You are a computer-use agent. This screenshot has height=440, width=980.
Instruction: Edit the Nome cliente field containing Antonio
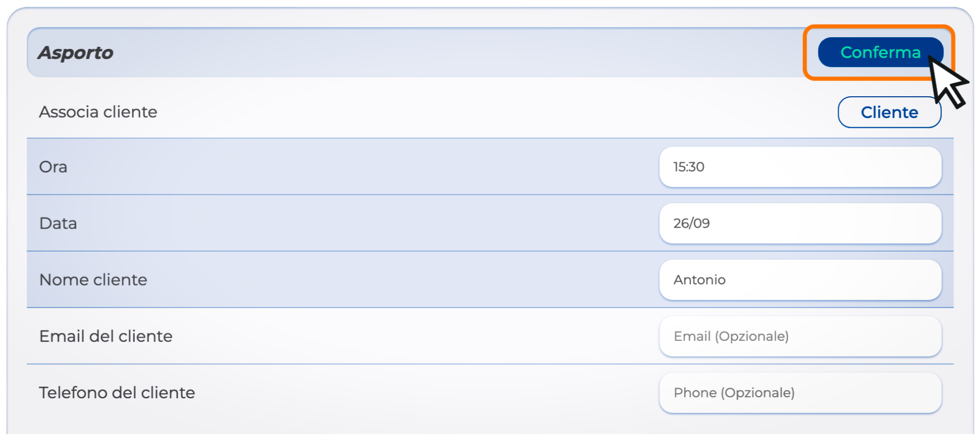(800, 280)
